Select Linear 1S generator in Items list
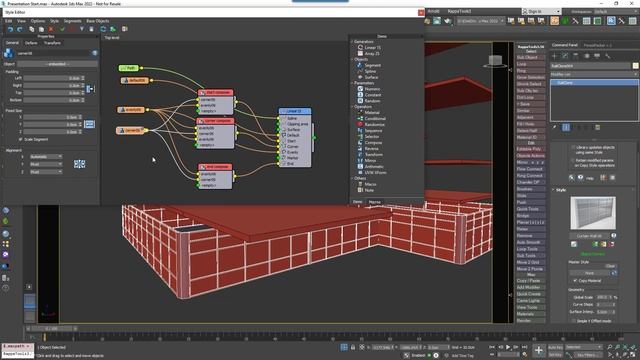 [x=369, y=47]
